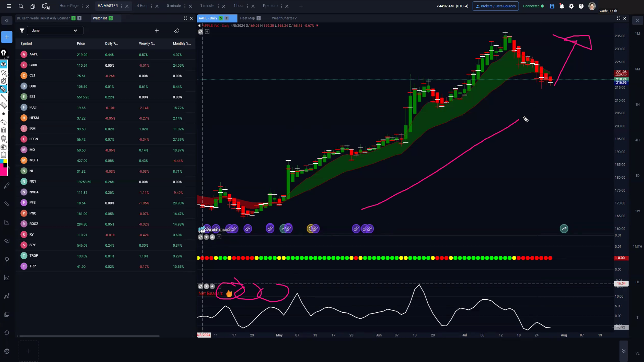Viewport: 644px width, 362px height.
Task: Open options dots for 4 Hour tab
Action: click(151, 6)
